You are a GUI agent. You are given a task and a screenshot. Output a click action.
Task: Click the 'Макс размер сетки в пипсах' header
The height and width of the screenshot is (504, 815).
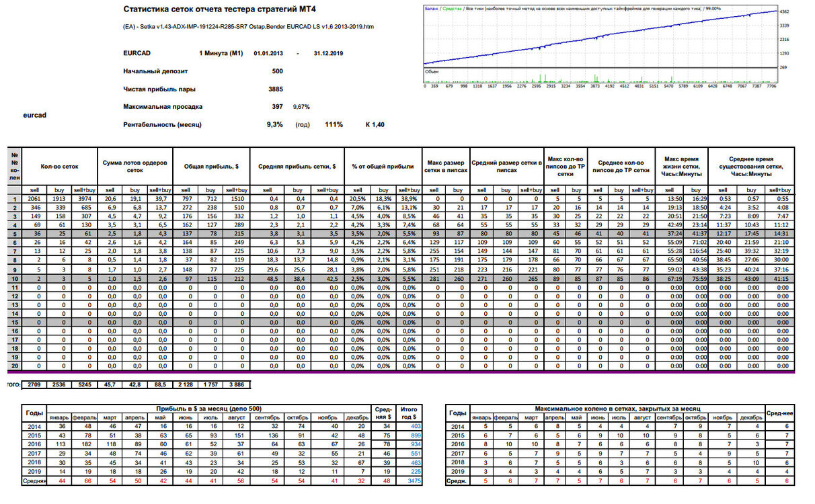coord(447,167)
